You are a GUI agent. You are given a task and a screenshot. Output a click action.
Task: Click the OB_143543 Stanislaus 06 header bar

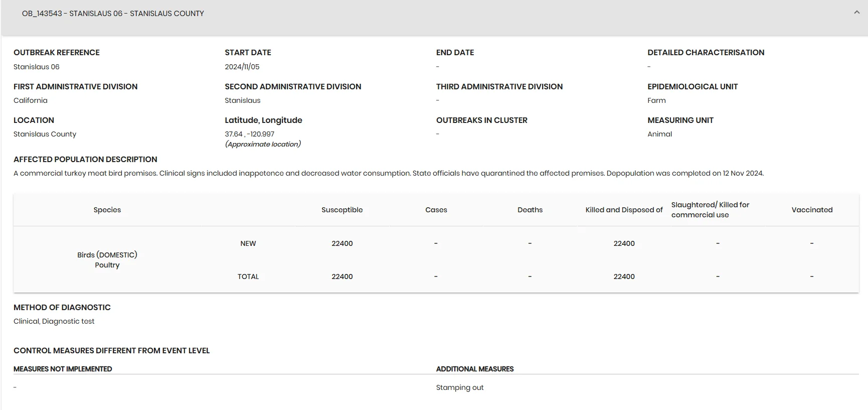point(434,18)
